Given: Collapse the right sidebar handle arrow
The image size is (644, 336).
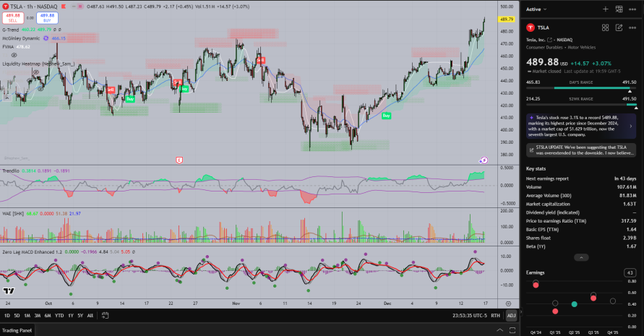Looking at the screenshot, I should click(520, 312).
